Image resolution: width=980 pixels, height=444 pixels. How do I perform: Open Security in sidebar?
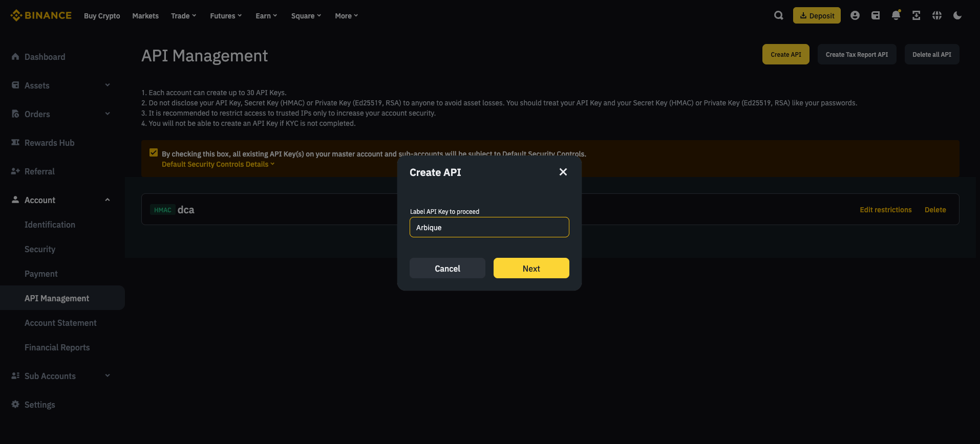40,249
